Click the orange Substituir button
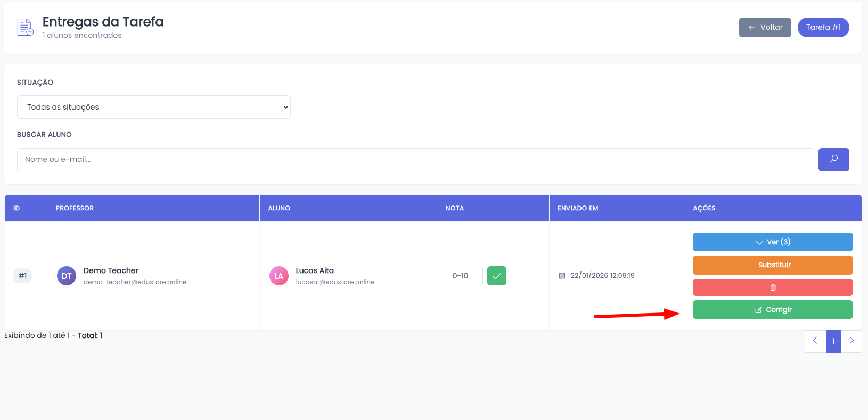The width and height of the screenshot is (868, 420). [x=772, y=265]
